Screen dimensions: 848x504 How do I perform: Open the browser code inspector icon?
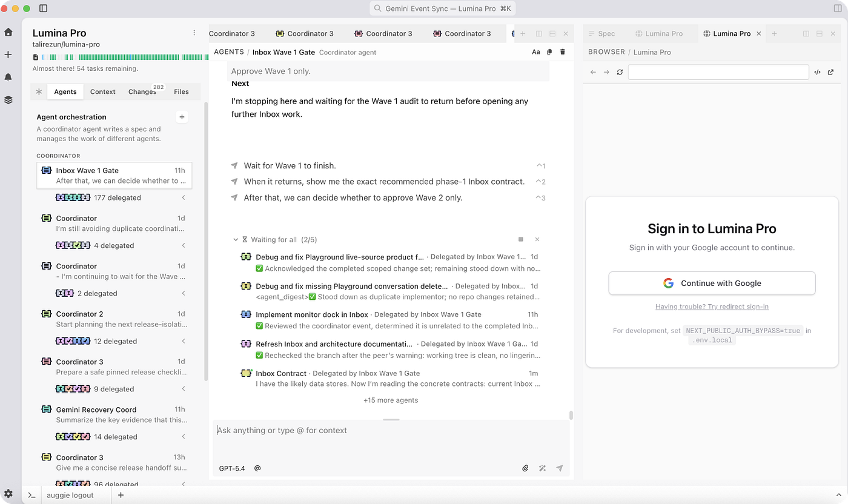coord(817,72)
